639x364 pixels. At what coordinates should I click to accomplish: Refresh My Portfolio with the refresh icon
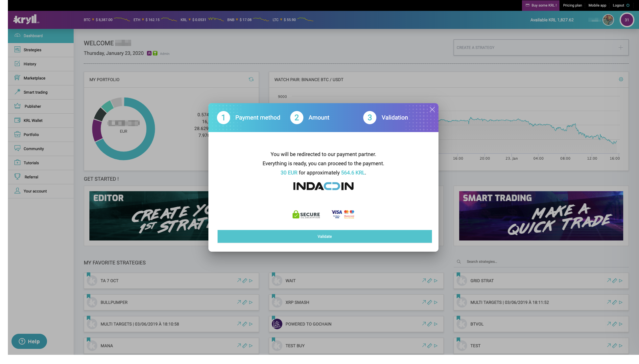click(x=251, y=80)
